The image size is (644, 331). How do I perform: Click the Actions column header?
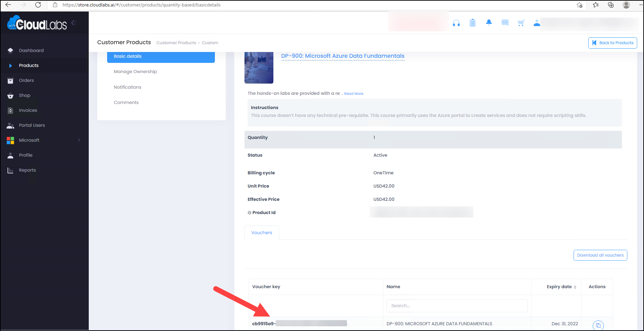[x=597, y=287]
